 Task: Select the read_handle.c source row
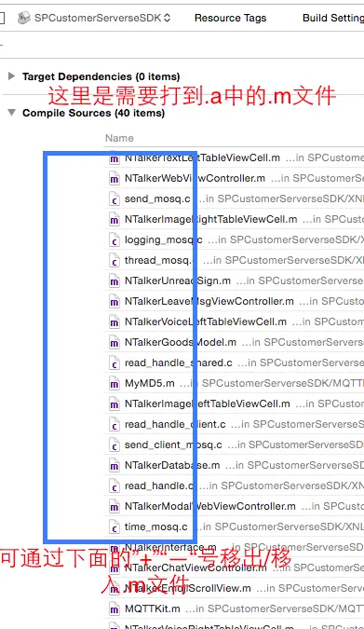coord(234,485)
